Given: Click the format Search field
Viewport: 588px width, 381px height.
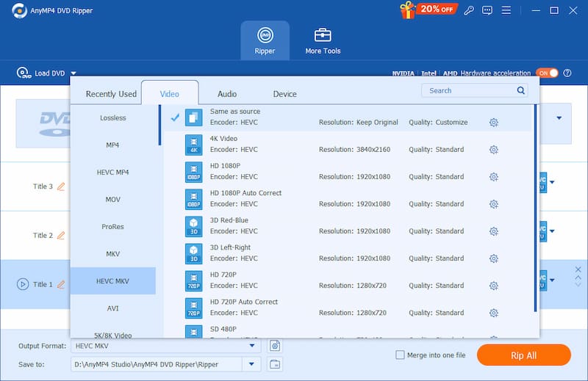Looking at the screenshot, I should point(474,90).
